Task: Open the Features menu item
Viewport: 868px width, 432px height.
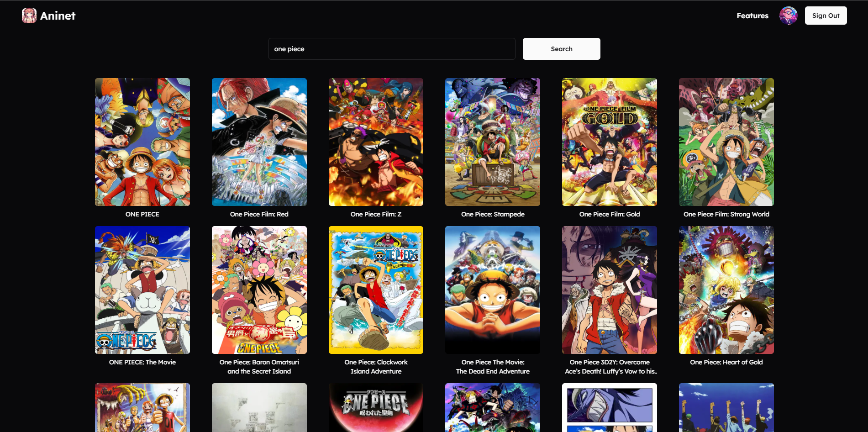Action: coord(752,16)
